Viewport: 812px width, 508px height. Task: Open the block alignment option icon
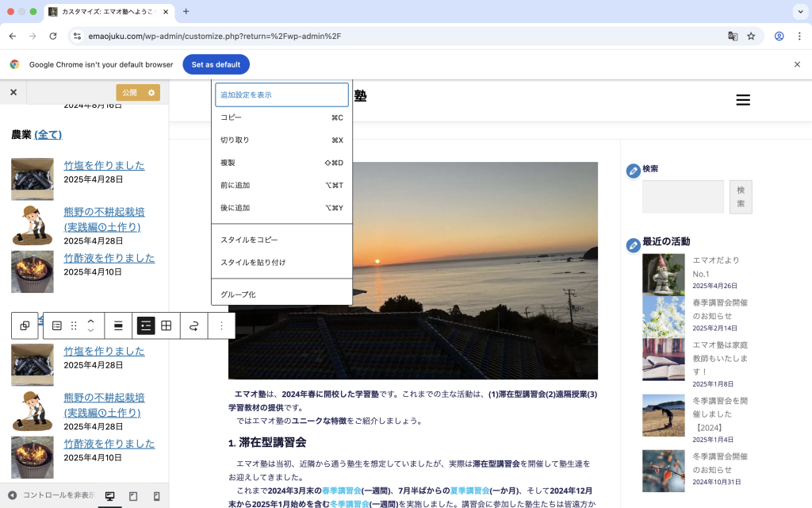118,325
